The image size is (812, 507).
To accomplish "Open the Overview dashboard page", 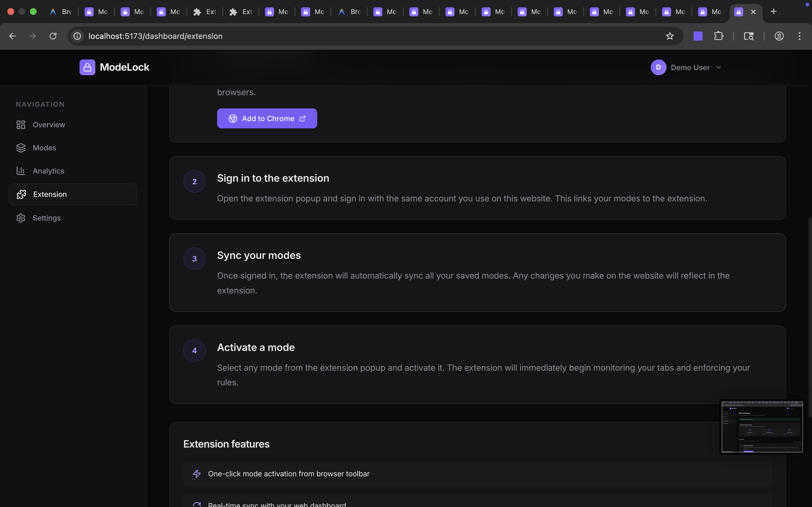I will [x=49, y=125].
